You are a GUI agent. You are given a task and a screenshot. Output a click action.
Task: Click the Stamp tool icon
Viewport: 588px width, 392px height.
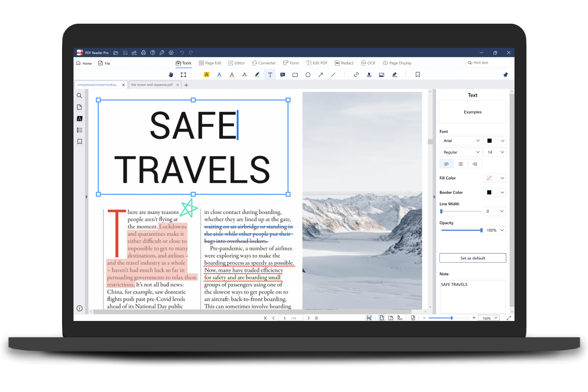click(369, 75)
